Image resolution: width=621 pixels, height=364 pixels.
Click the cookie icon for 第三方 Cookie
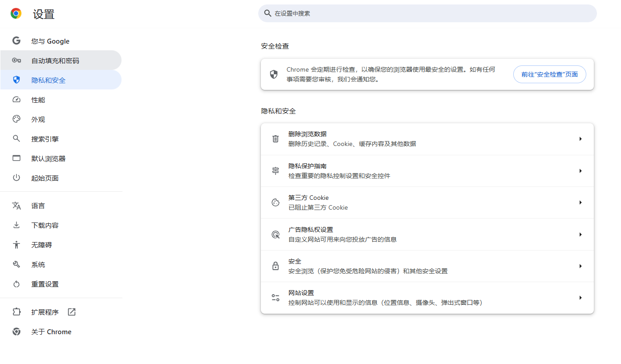pyautogui.click(x=276, y=202)
